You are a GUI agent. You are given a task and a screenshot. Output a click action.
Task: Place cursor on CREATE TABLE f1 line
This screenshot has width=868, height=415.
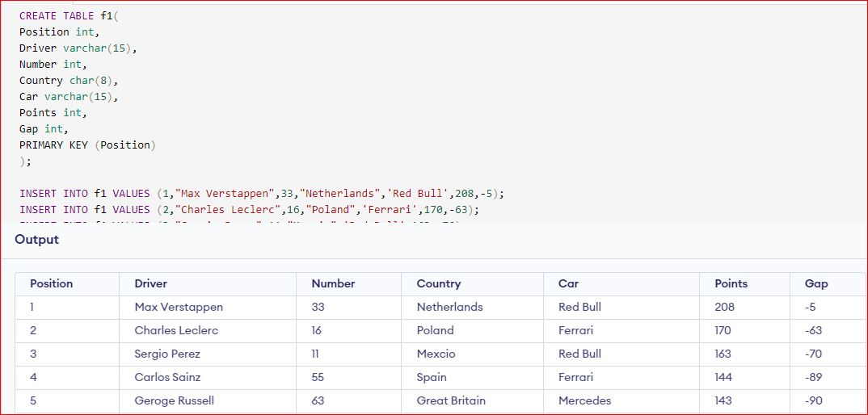point(69,16)
